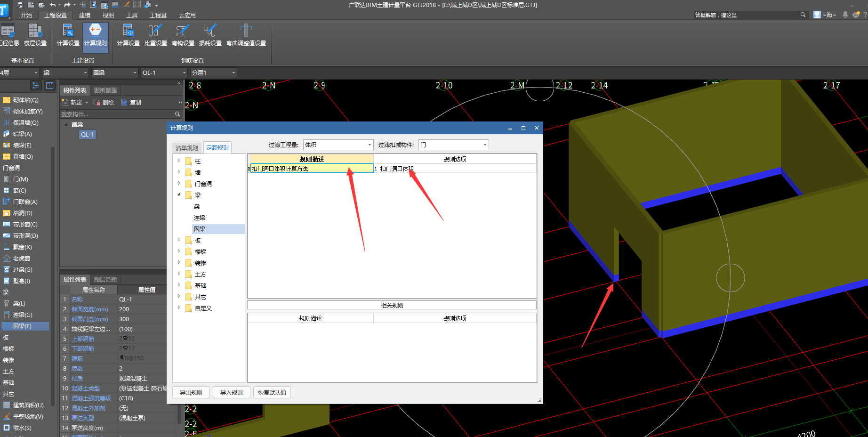Switch sidebar to panel view icon

coord(49,86)
